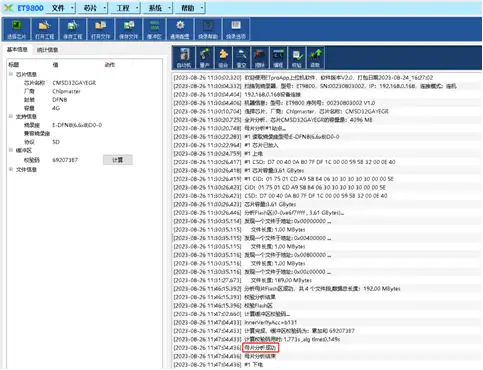Click the 组合 combination operation icon

tap(223, 58)
